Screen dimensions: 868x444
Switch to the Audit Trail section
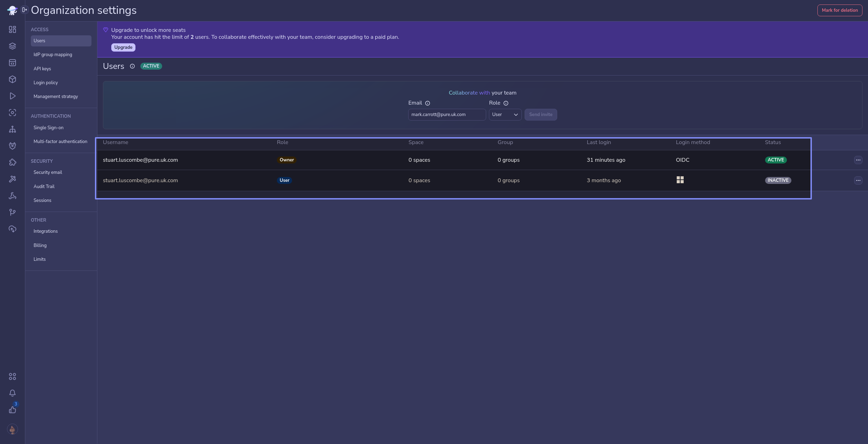tap(44, 186)
